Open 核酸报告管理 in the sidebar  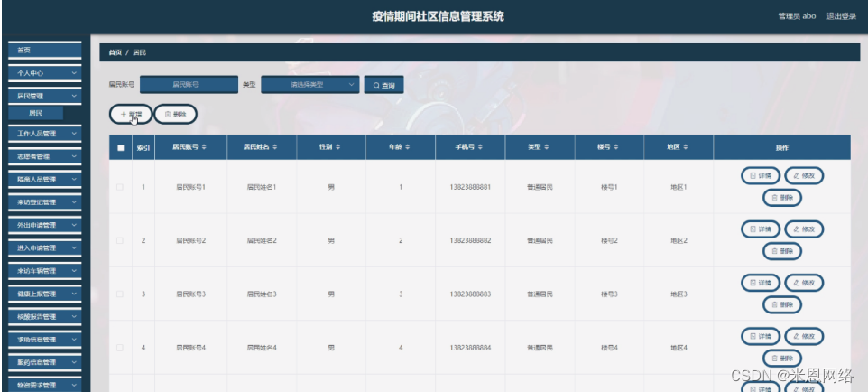click(x=45, y=317)
